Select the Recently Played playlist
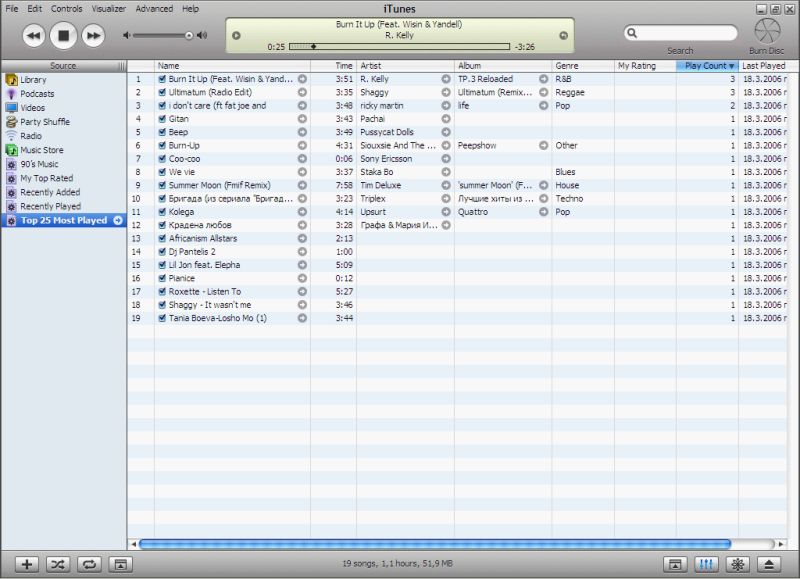Image resolution: width=800 pixels, height=579 pixels. pyautogui.click(x=51, y=207)
